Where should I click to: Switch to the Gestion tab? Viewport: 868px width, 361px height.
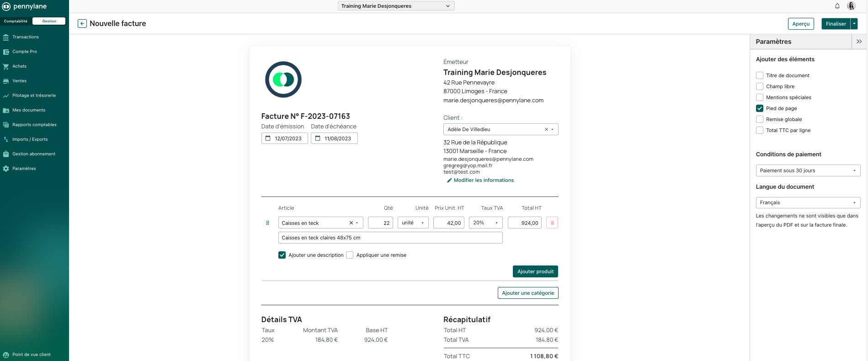tap(49, 21)
